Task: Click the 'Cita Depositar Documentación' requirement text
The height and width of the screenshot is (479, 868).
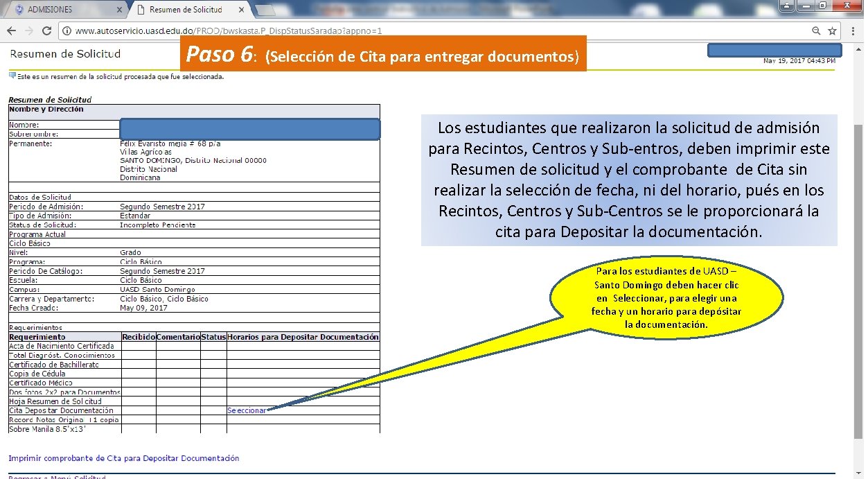Action: coord(61,410)
